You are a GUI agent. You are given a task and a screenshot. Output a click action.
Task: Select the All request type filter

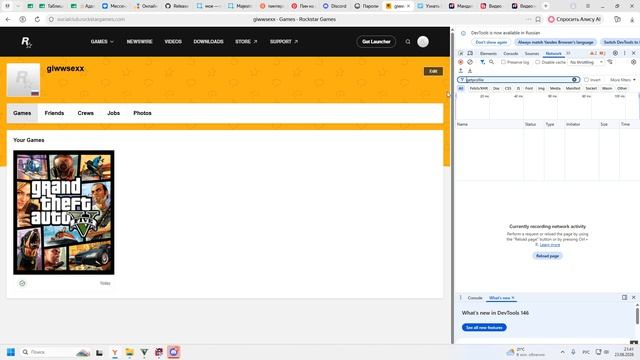(461, 88)
